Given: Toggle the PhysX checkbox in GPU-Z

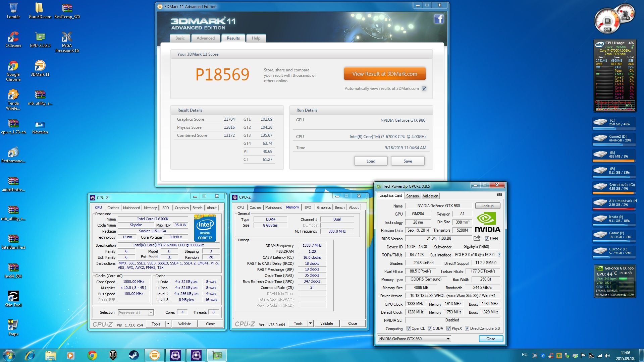Looking at the screenshot, I should (x=448, y=328).
